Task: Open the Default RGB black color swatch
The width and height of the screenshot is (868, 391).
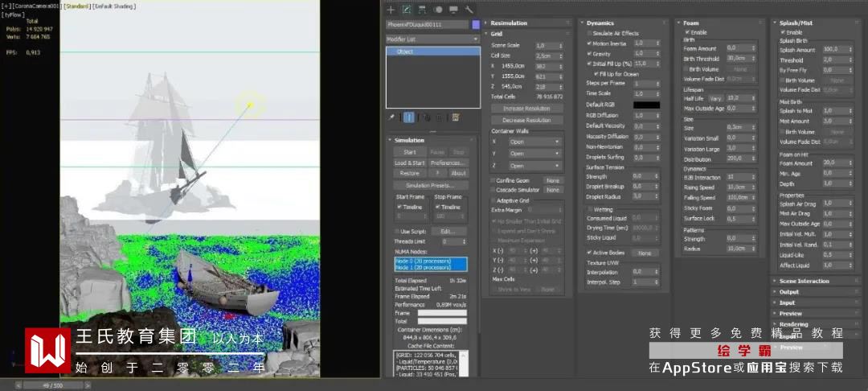Action: point(646,105)
